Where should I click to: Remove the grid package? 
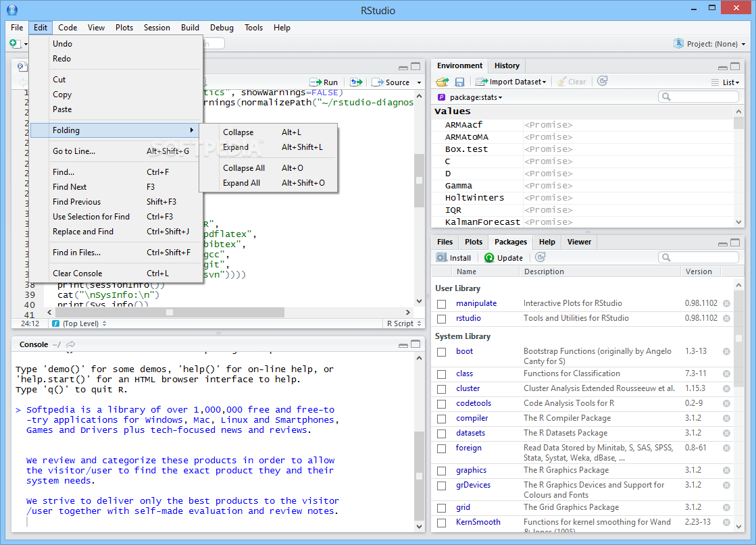point(726,507)
